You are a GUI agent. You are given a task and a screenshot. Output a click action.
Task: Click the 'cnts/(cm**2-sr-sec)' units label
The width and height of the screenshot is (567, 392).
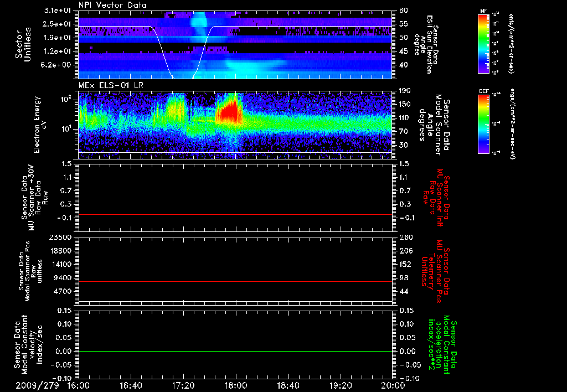click(511, 43)
